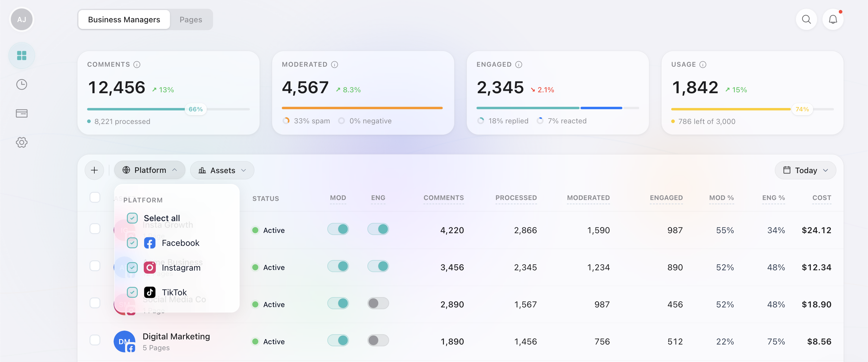Open the AJ profile avatar
This screenshot has height=362, width=868.
coord(22,19)
